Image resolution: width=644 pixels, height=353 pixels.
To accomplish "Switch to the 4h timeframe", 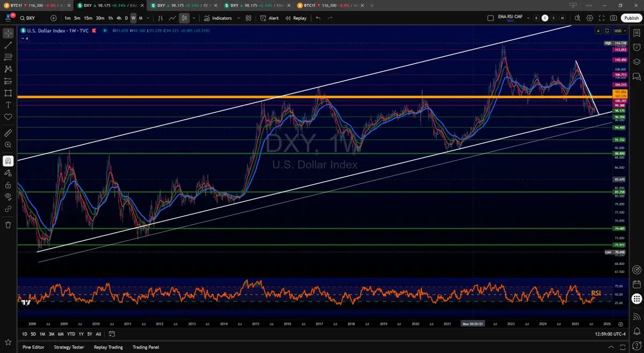I will click(x=119, y=18).
